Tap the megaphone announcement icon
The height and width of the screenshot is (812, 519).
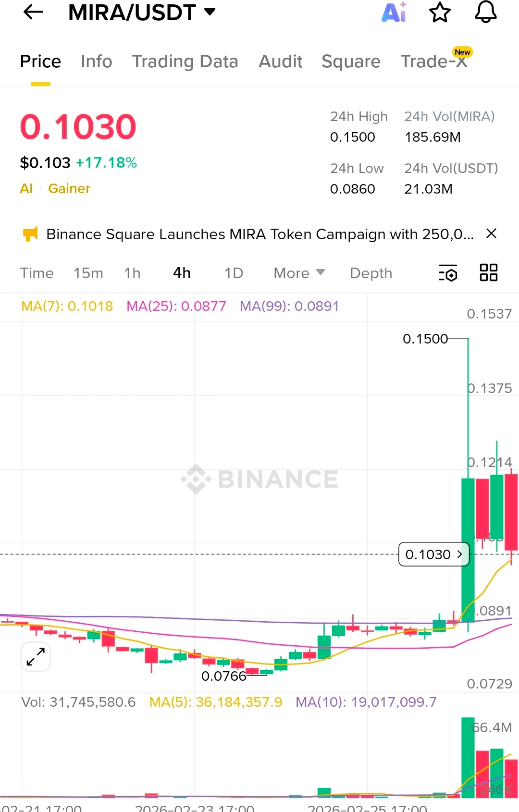pos(30,234)
